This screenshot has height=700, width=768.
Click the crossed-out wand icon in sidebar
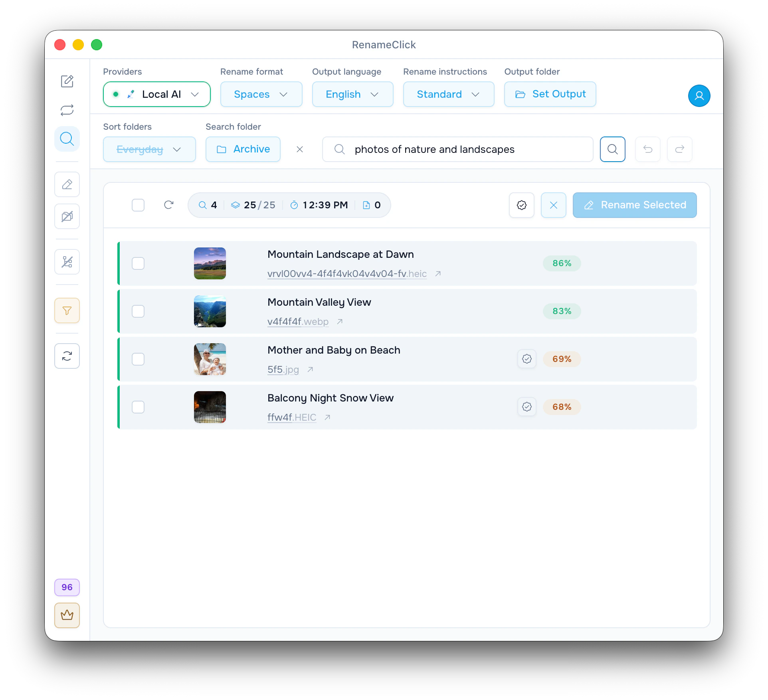[x=67, y=262]
